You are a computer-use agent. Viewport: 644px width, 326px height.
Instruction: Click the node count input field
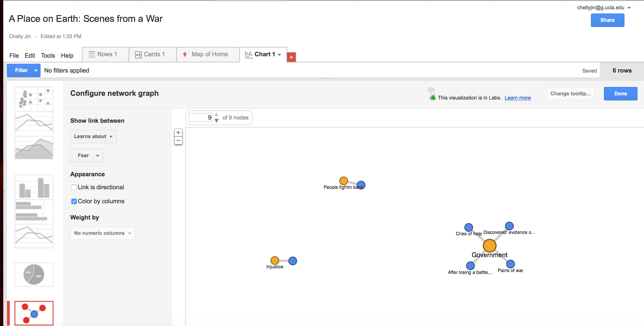click(200, 118)
